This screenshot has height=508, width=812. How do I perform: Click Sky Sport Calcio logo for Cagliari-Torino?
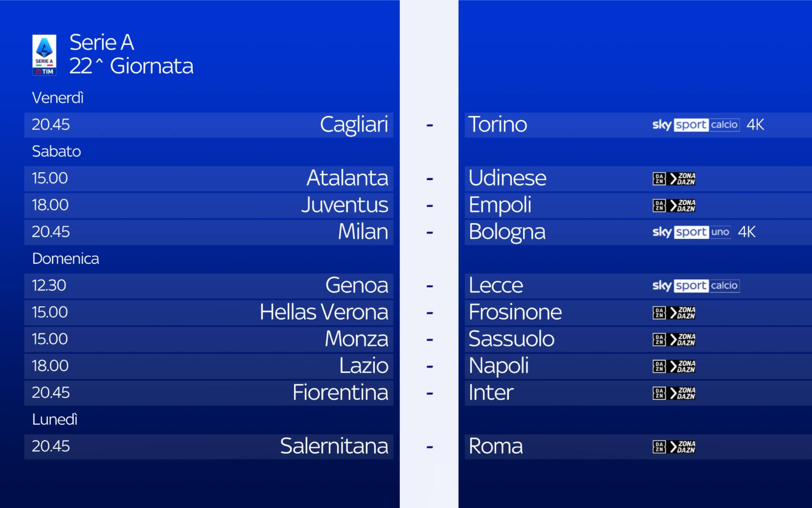(x=696, y=125)
